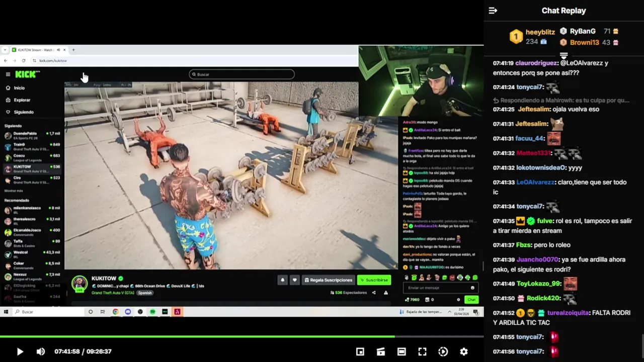Click the browser reload icon
This screenshot has height=362, width=644.
click(x=24, y=60)
